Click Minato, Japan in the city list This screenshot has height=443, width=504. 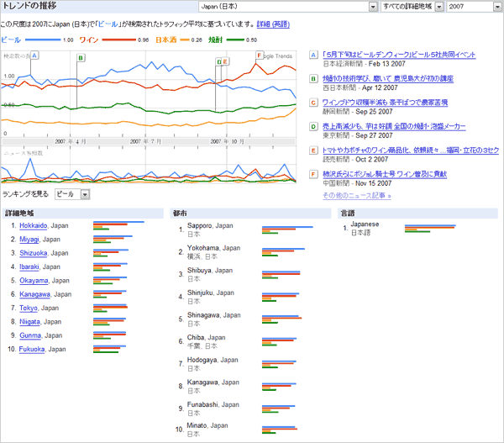tap(207, 425)
